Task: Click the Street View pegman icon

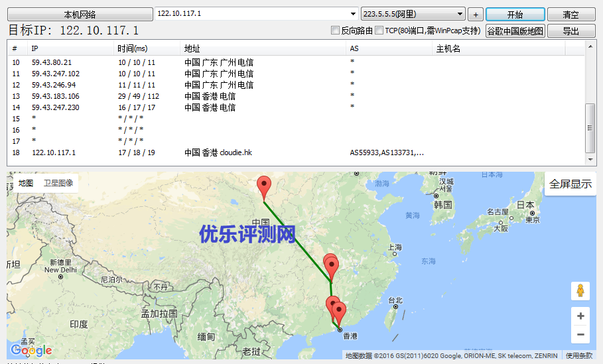Action: pyautogui.click(x=580, y=290)
